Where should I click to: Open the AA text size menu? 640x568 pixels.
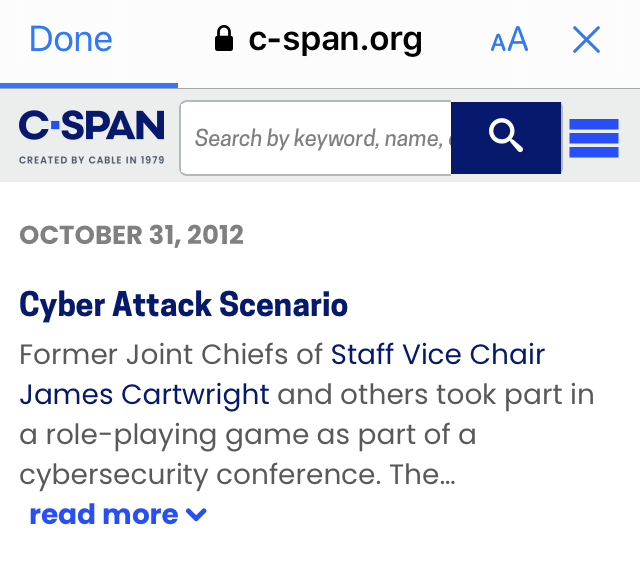point(509,39)
